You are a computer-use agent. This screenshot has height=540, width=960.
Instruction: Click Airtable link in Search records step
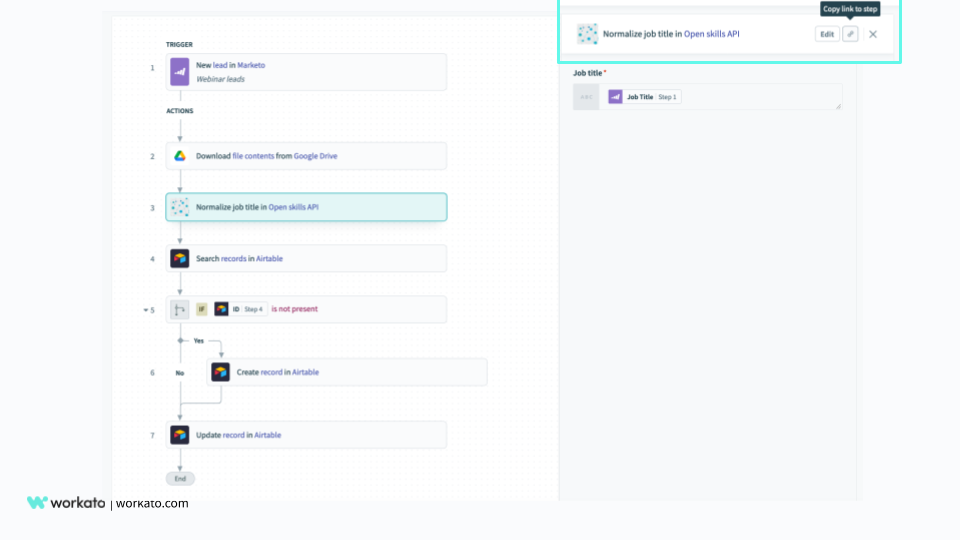[x=269, y=258]
